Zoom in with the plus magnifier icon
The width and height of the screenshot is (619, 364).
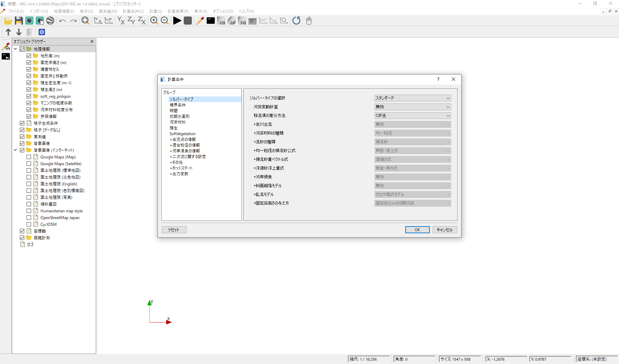[154, 21]
